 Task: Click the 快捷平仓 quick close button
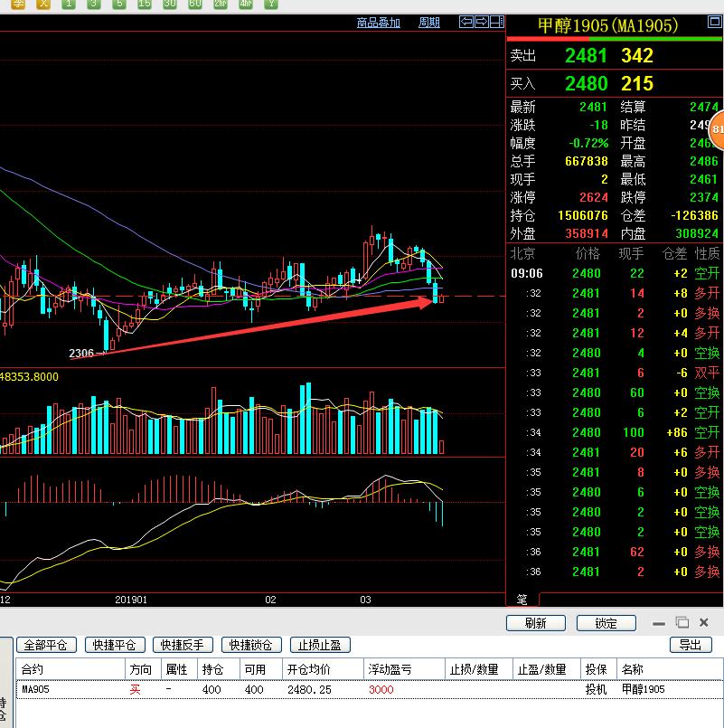(x=115, y=645)
